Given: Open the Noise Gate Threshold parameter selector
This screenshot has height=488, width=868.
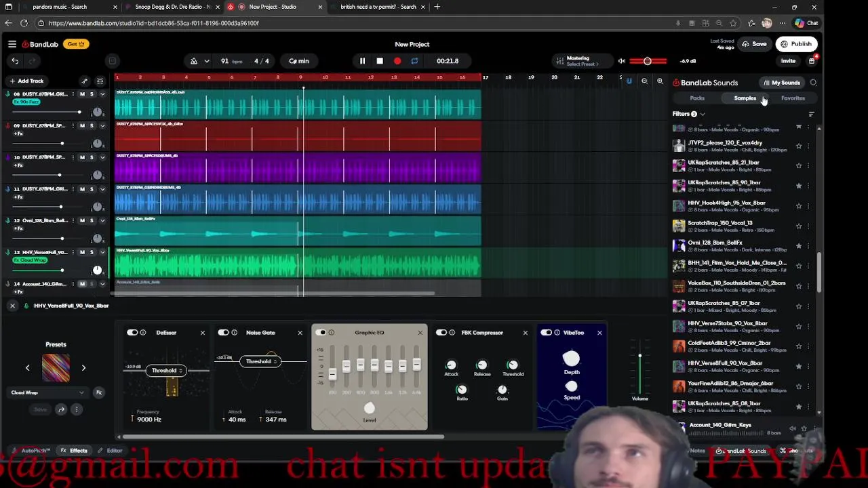Looking at the screenshot, I should tap(261, 361).
